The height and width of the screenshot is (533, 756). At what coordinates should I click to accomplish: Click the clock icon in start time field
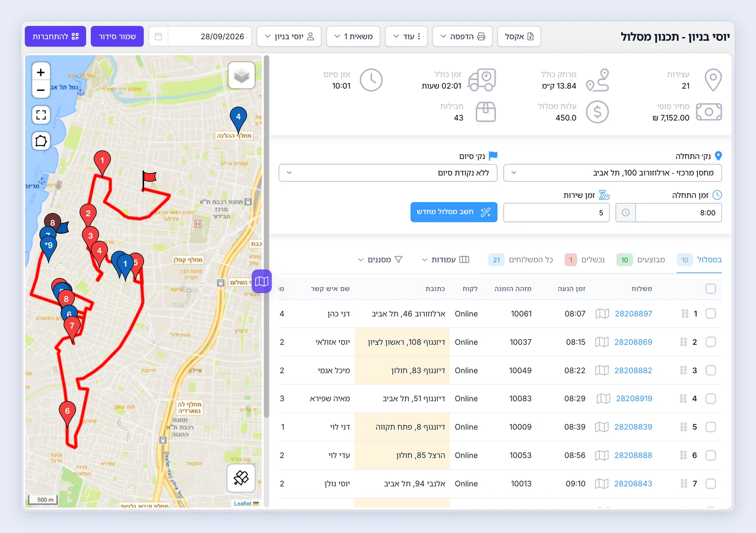click(626, 213)
